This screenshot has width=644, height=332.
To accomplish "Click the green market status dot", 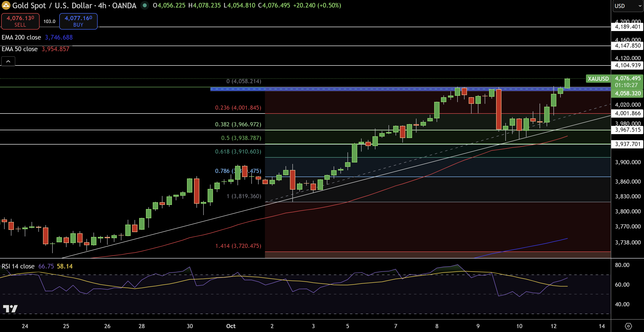I will pos(144,5).
